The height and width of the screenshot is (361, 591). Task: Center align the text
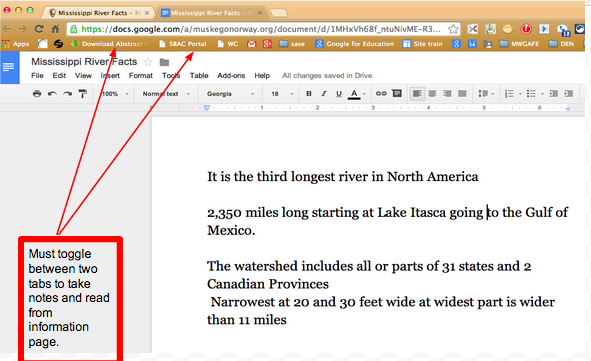[x=432, y=93]
